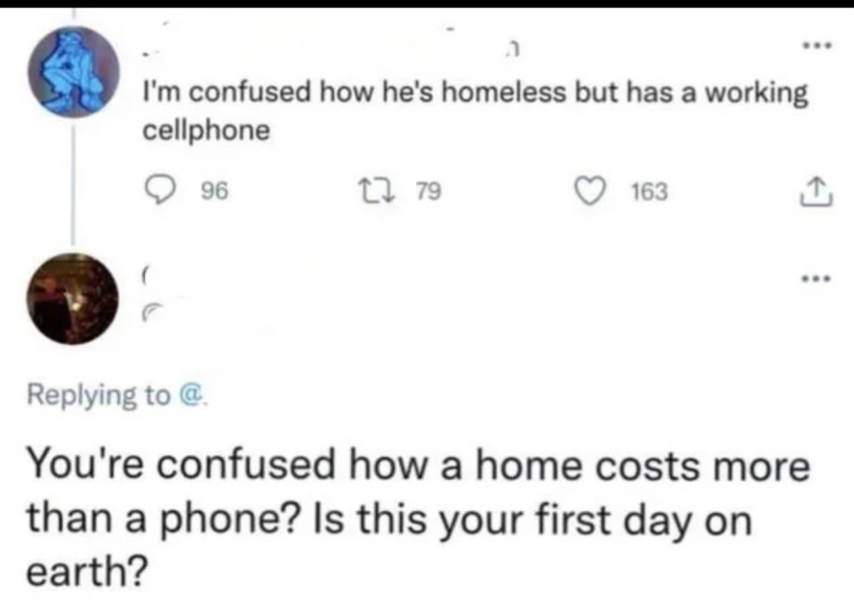Click the 79 retweets count
The height and width of the screenshot is (616, 854).
tap(429, 192)
